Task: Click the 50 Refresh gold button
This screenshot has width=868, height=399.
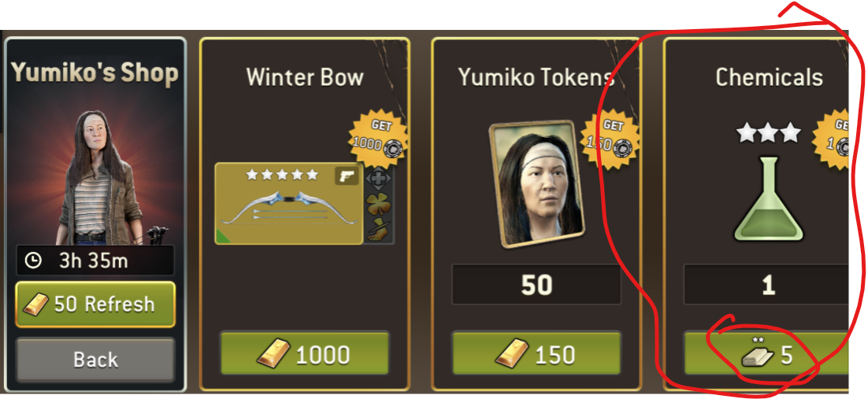Action: point(95,305)
